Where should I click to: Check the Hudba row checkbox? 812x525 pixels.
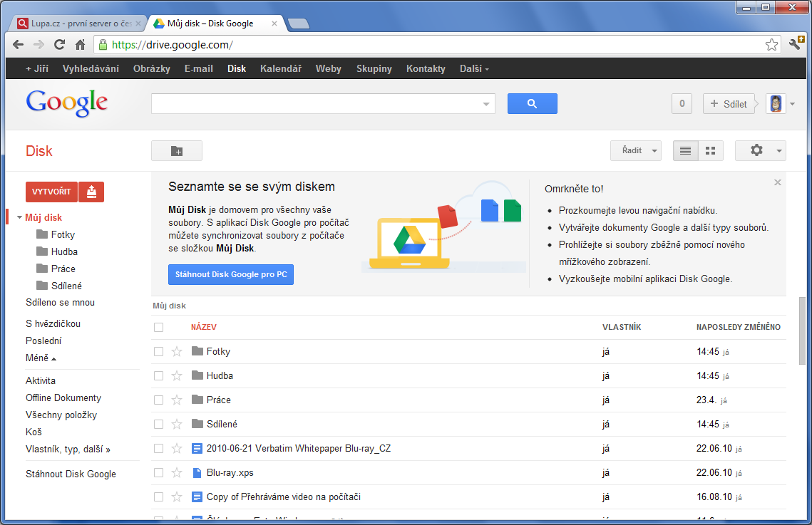(158, 376)
